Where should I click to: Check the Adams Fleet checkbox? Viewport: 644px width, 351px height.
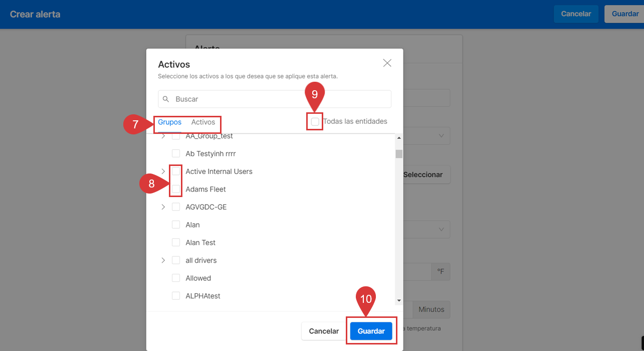tap(176, 189)
